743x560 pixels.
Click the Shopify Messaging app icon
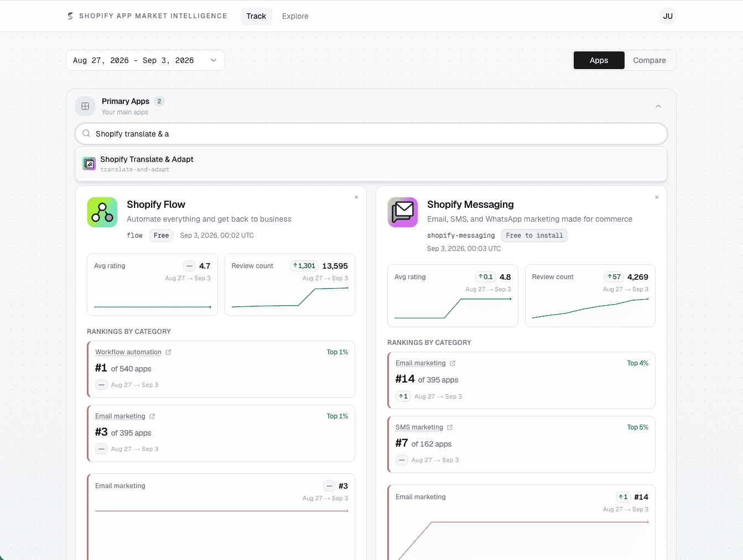coord(403,212)
